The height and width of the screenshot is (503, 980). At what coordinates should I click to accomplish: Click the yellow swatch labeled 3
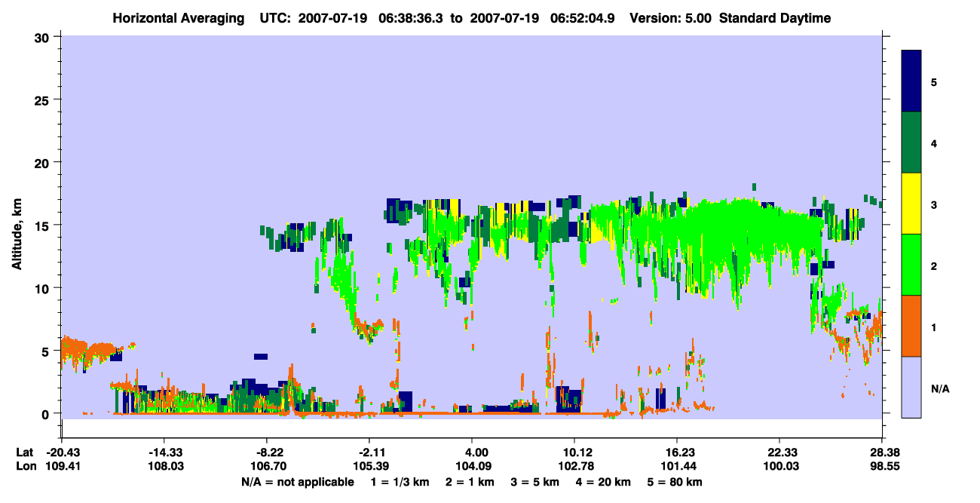click(911, 204)
